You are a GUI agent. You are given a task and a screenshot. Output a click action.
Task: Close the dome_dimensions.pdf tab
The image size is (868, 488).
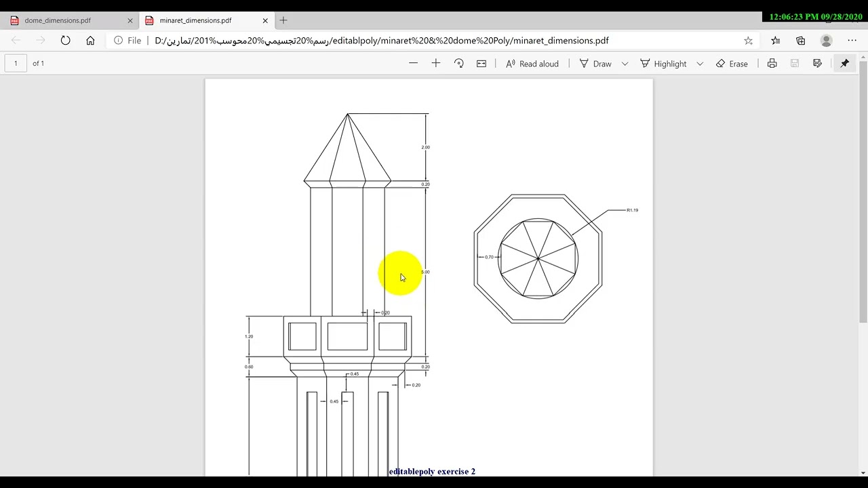(130, 20)
